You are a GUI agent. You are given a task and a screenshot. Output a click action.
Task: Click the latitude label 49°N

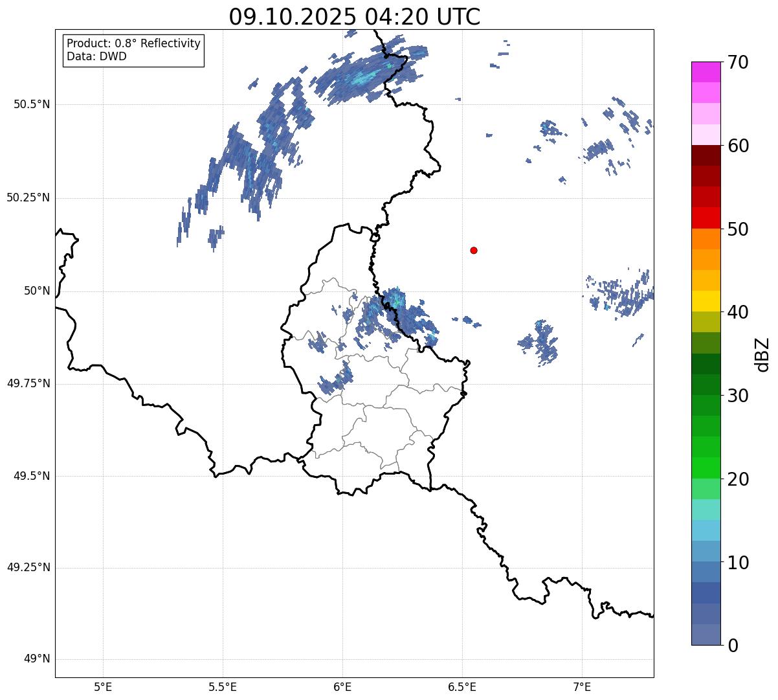tap(38, 659)
